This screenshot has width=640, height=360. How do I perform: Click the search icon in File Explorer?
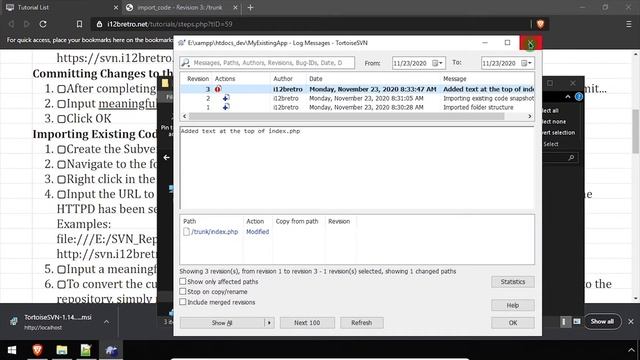[x=571, y=158]
